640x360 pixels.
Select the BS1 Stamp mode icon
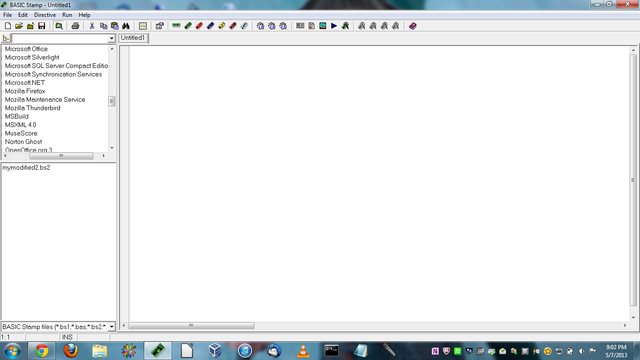point(176,26)
